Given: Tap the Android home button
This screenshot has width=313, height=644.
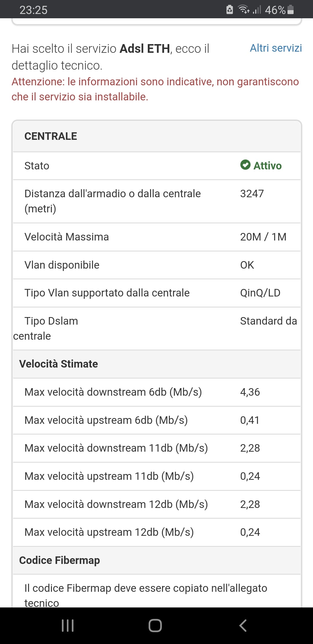Looking at the screenshot, I should coord(155,625).
